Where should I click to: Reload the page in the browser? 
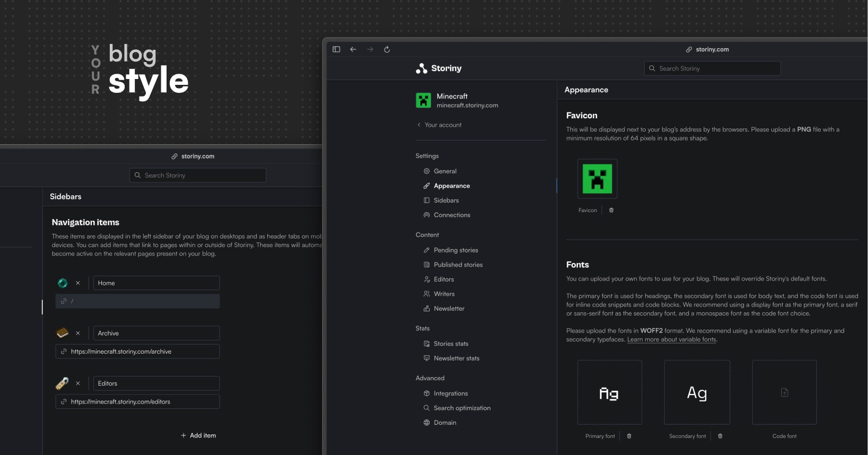click(x=387, y=49)
